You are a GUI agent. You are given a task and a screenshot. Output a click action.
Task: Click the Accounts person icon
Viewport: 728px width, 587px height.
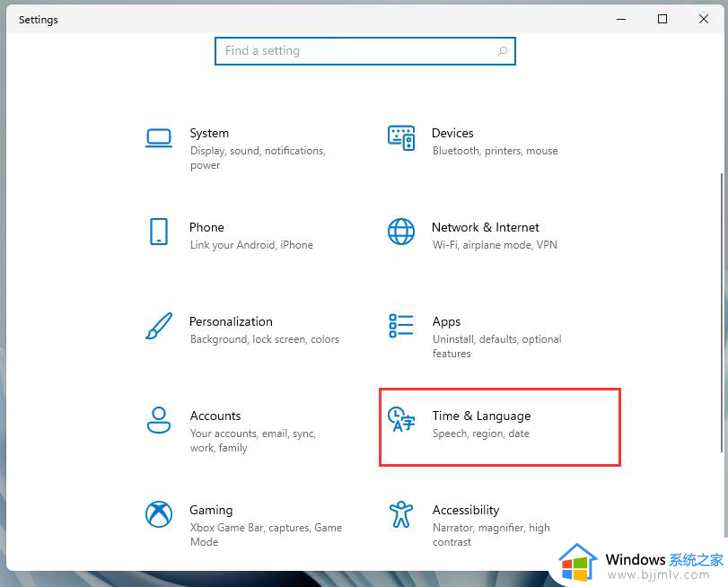point(159,420)
